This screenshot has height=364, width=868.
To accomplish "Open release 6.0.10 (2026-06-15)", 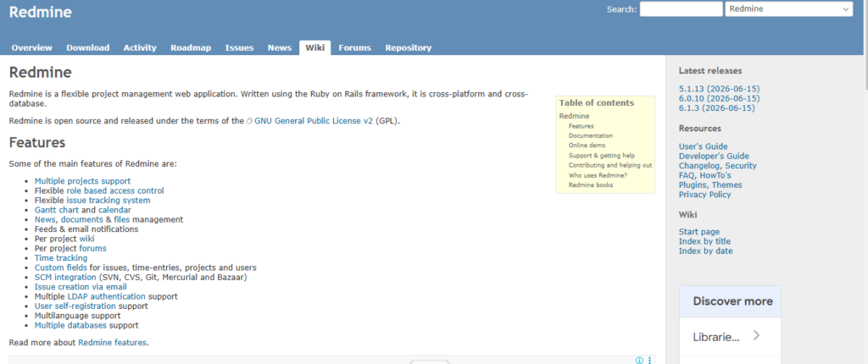I will click(719, 98).
